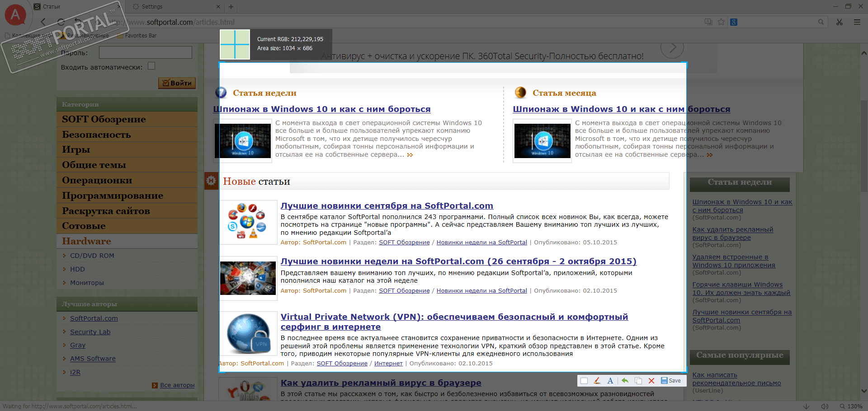Screen dimensions: 868x411
Task: Focus the Google search box
Action: pos(778,22)
